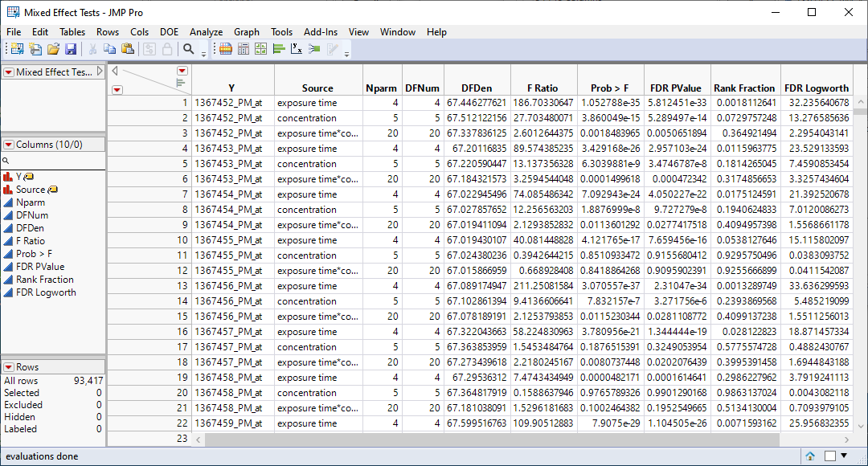Save the table with the floppy disk icon

tap(71, 49)
